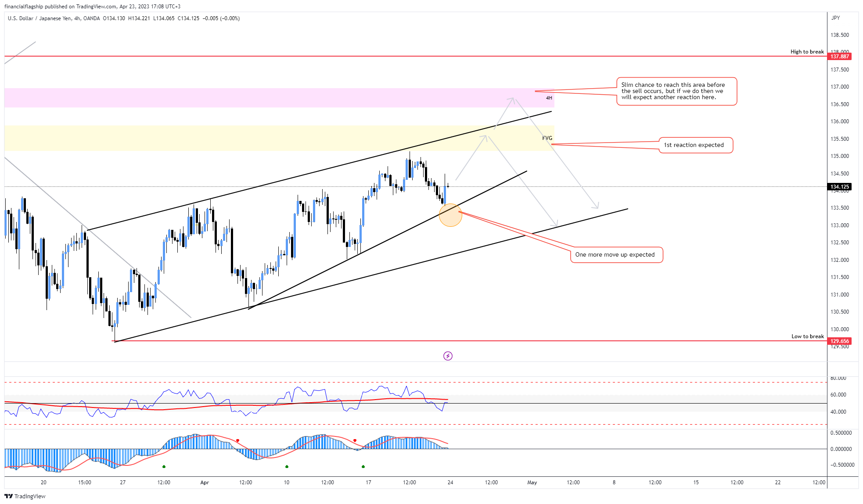This screenshot has height=504, width=863.
Task: Select the 'Slim chance to reach this area' note
Action: click(676, 91)
